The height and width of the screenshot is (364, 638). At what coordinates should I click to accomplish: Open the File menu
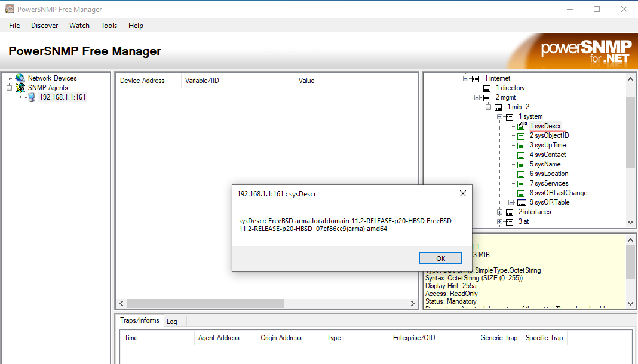tap(14, 26)
